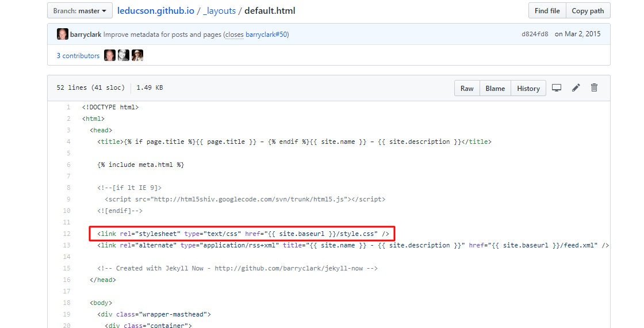The height and width of the screenshot is (328, 644).
Task: Click the Find file button
Action: point(547,11)
